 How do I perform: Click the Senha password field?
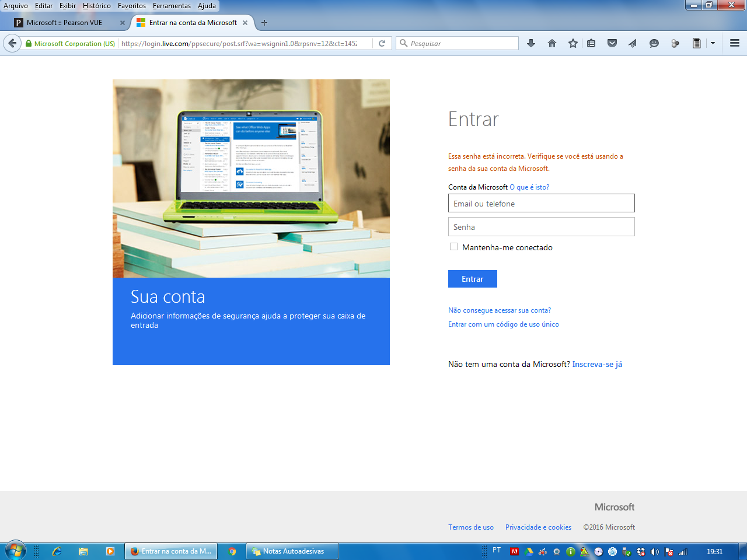pos(541,227)
